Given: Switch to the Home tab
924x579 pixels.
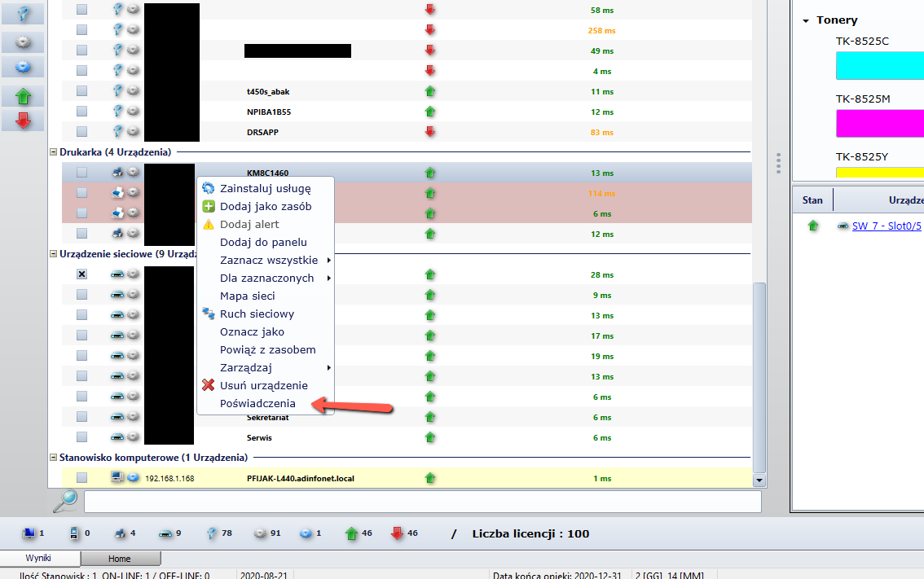Looking at the screenshot, I should [120, 559].
